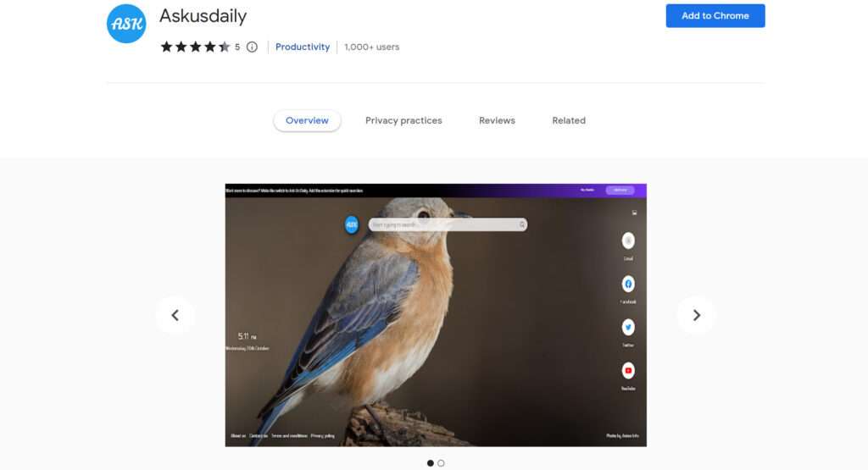Go to the previous screenshot with left chevron
Image resolution: width=868 pixels, height=470 pixels.
pyautogui.click(x=175, y=315)
